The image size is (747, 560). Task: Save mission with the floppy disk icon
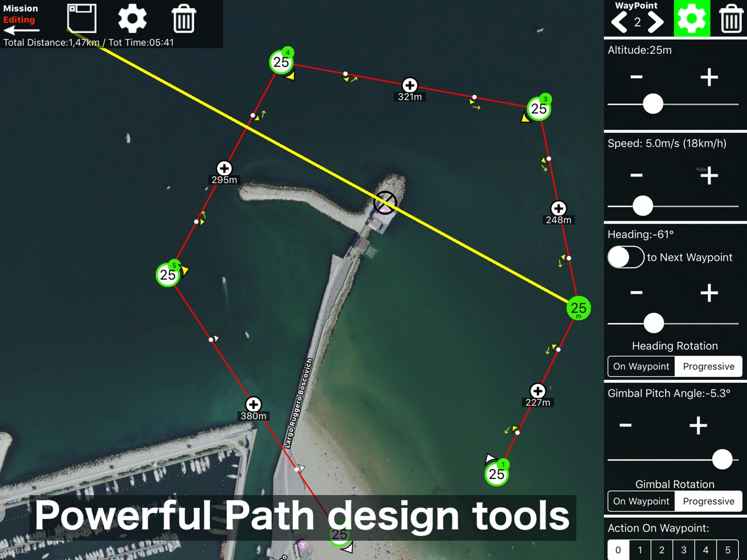click(82, 18)
